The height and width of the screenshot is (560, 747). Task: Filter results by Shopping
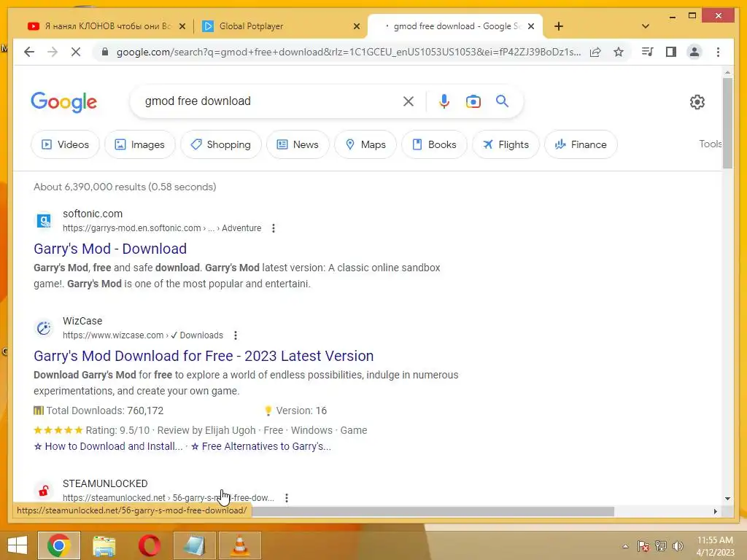[x=221, y=144]
